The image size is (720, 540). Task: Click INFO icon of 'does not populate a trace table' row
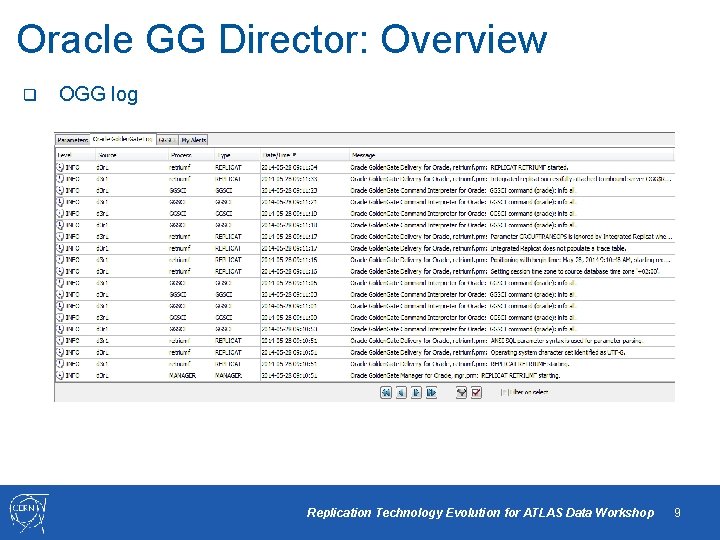point(60,248)
